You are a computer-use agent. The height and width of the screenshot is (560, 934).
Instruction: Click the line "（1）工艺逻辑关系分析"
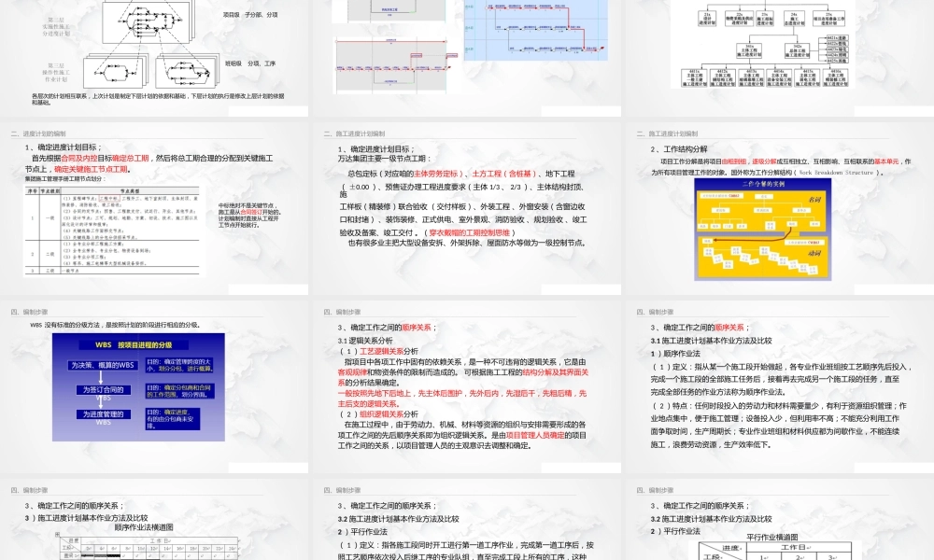(377, 352)
